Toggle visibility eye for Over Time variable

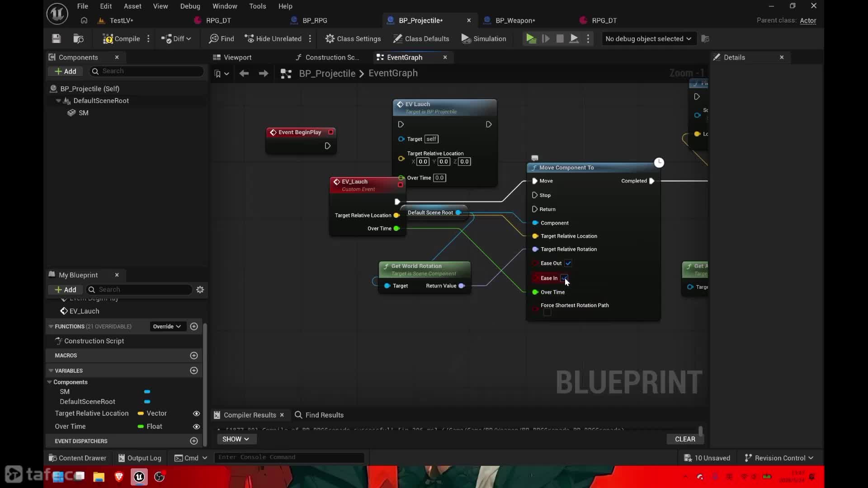point(196,427)
